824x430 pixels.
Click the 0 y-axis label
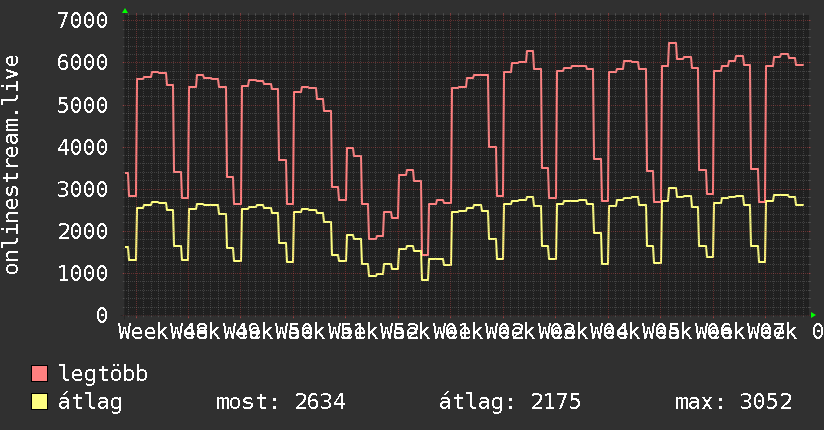(102, 315)
